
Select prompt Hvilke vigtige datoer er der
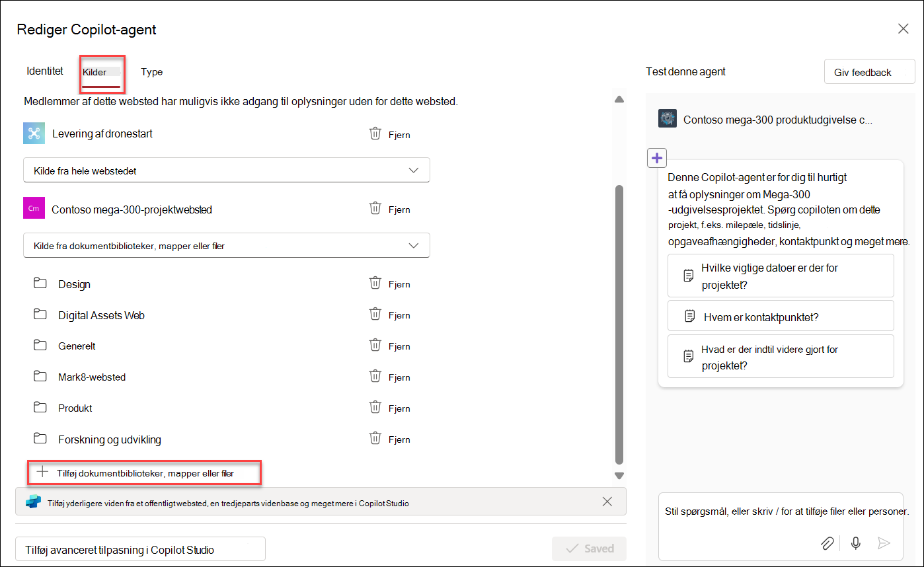point(781,276)
